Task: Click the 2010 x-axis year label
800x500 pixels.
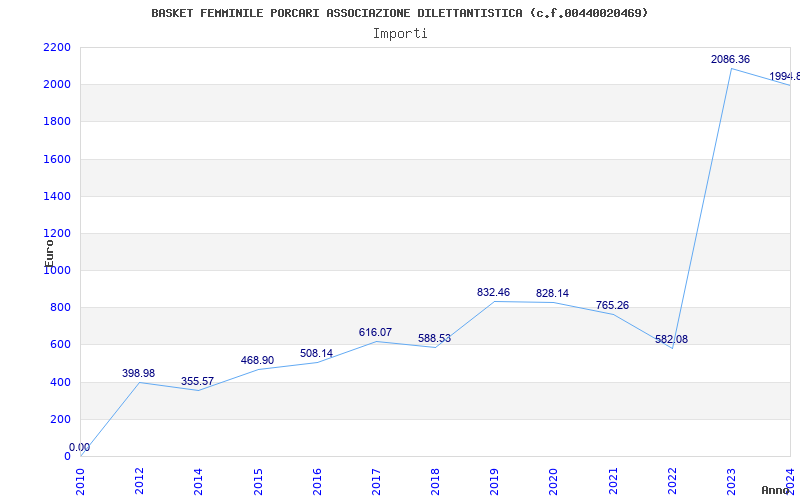Action: [80, 482]
